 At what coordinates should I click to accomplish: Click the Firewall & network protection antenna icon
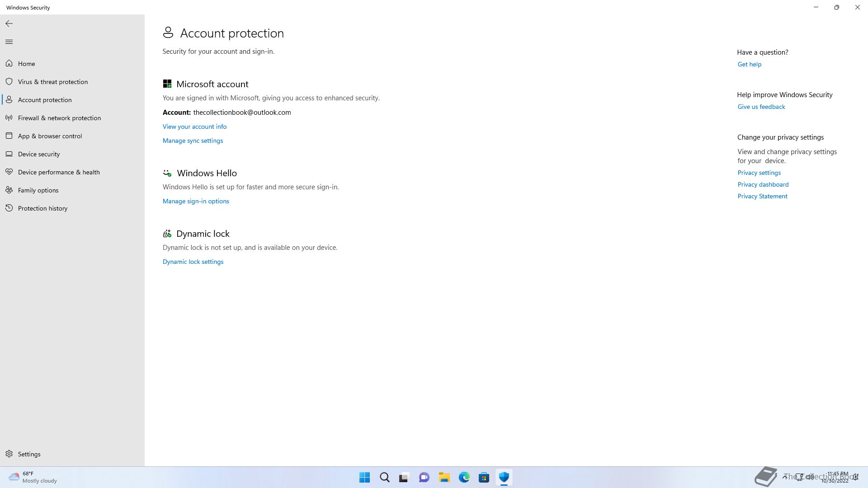[9, 118]
